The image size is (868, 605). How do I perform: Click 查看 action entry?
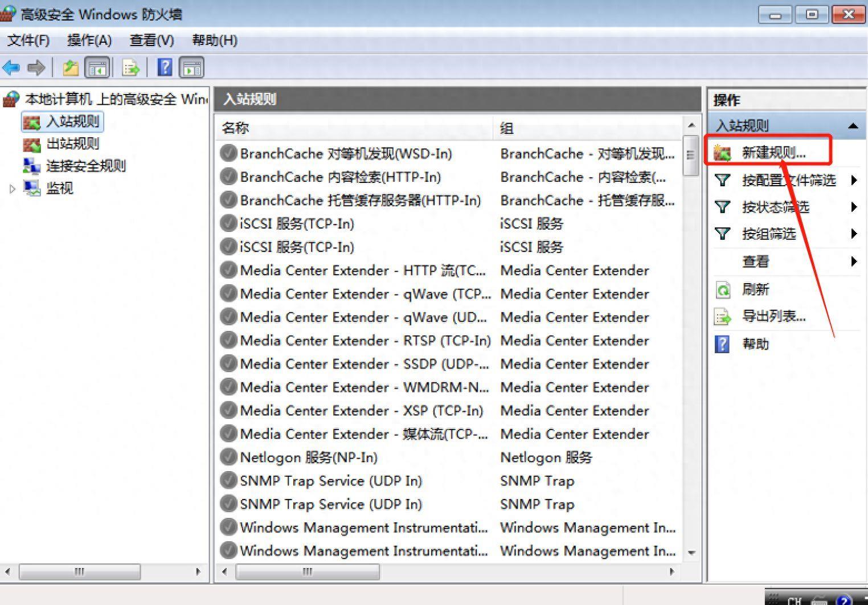tap(755, 261)
